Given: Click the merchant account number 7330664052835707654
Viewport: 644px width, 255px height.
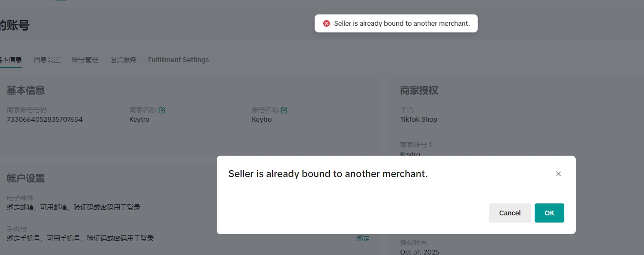Looking at the screenshot, I should [x=44, y=119].
